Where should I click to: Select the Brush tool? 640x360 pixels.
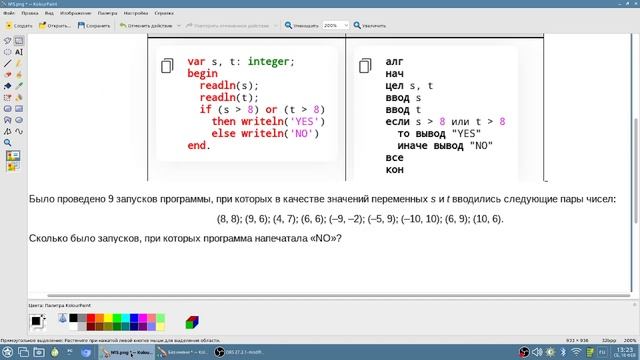click(19, 75)
